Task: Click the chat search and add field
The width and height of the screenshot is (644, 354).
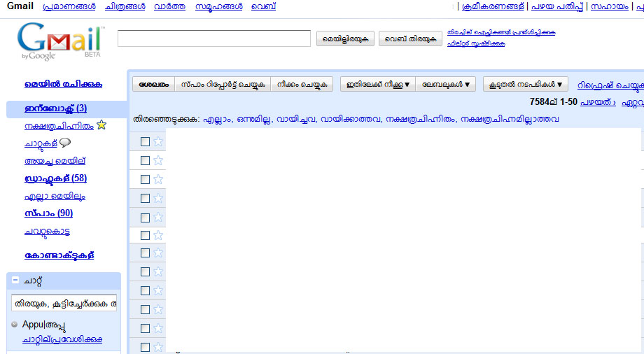Action: coord(64,304)
